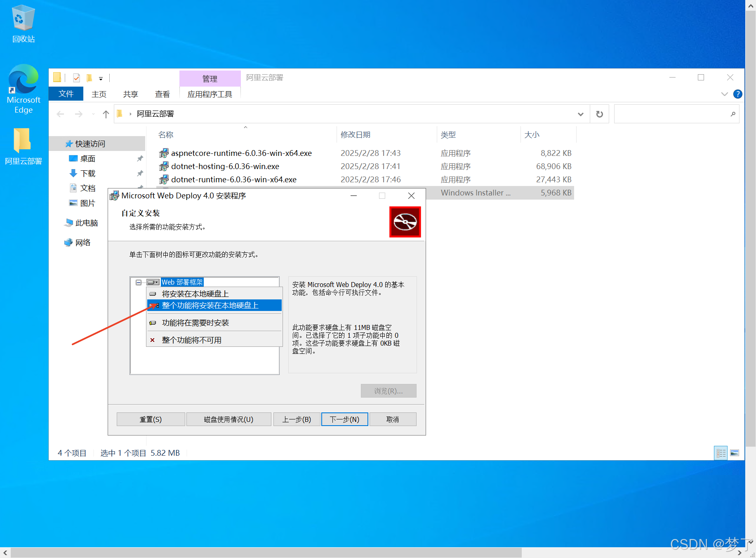Open 图片 in the navigation pane
Screen dimensions: 756x558
(x=82, y=203)
